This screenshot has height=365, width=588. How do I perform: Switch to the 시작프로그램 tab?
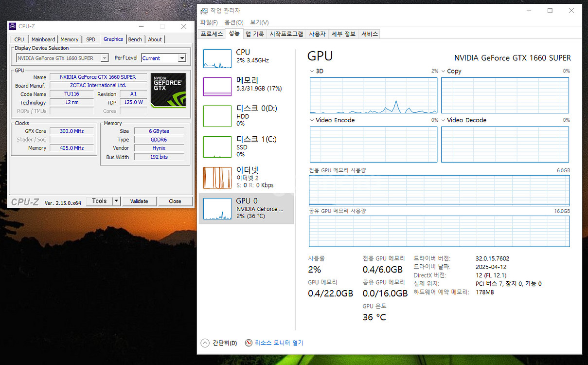287,34
